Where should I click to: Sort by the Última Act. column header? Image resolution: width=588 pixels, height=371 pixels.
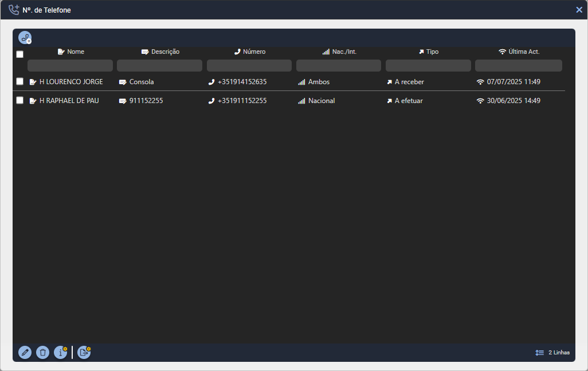coord(519,52)
